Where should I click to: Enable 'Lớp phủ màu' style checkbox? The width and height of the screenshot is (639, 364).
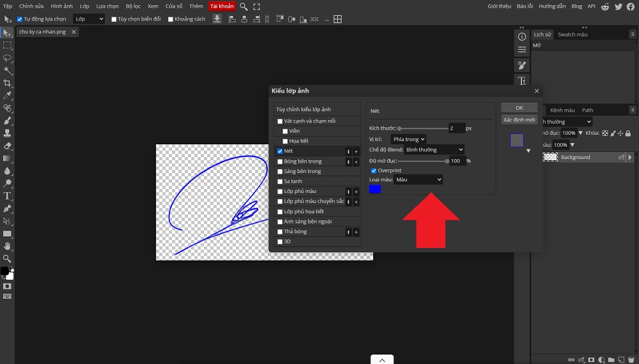click(x=280, y=192)
